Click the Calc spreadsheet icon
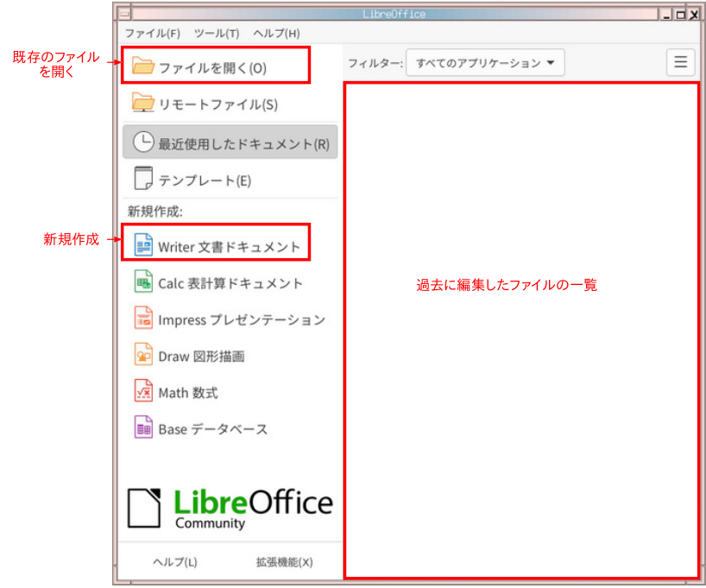The width and height of the screenshot is (706, 588). 143,281
